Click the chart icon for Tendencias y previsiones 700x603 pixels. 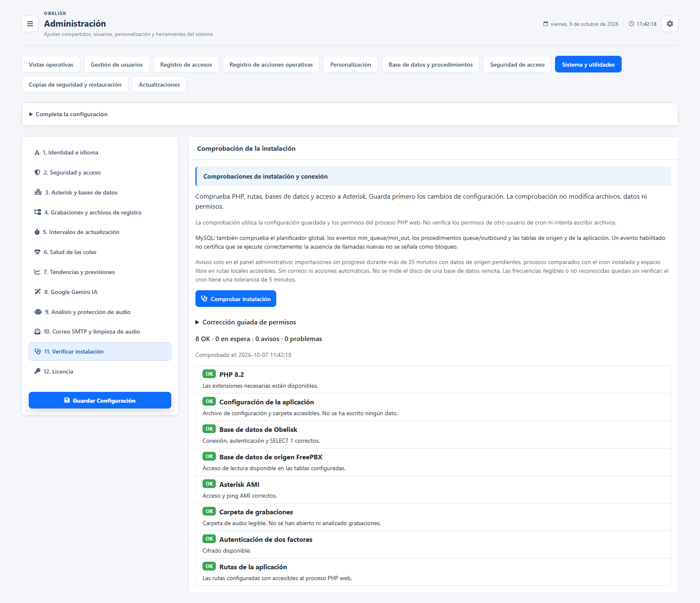coord(37,272)
